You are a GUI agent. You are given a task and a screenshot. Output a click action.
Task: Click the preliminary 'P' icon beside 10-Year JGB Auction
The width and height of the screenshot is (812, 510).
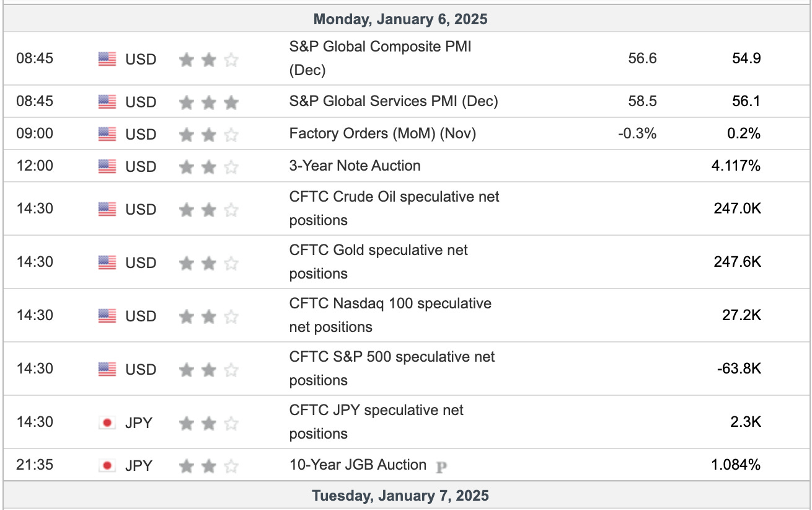(x=441, y=467)
